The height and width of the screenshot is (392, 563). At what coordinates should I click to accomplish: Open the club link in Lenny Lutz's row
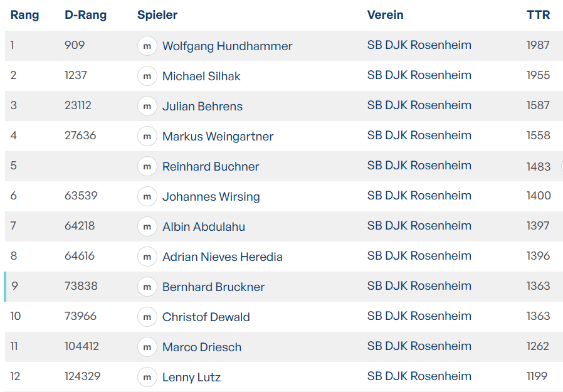[x=419, y=376]
